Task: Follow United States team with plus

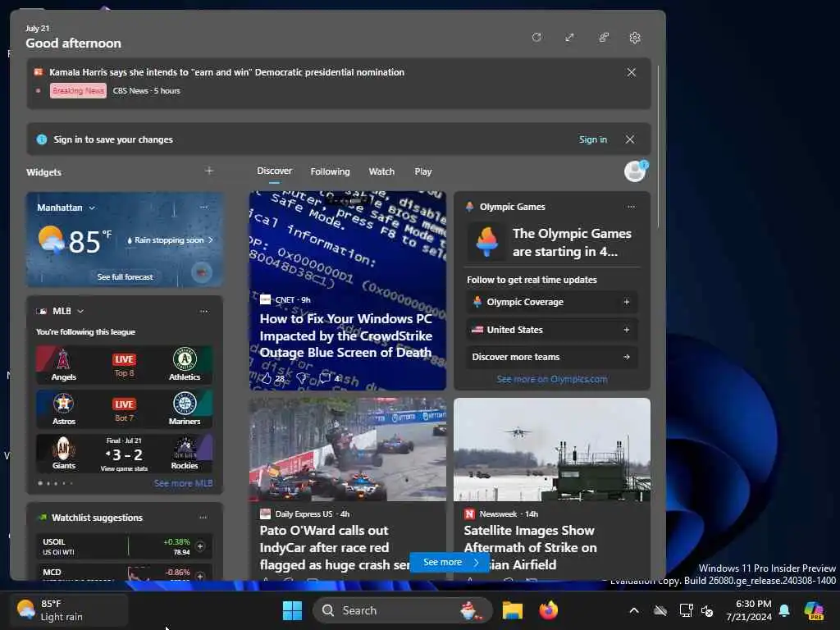Action: pyautogui.click(x=626, y=330)
